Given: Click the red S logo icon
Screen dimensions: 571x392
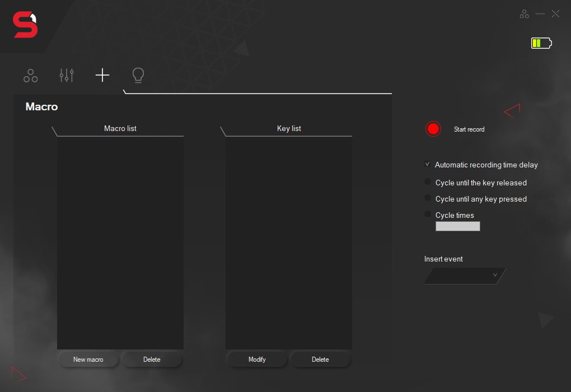Looking at the screenshot, I should click(x=25, y=26).
